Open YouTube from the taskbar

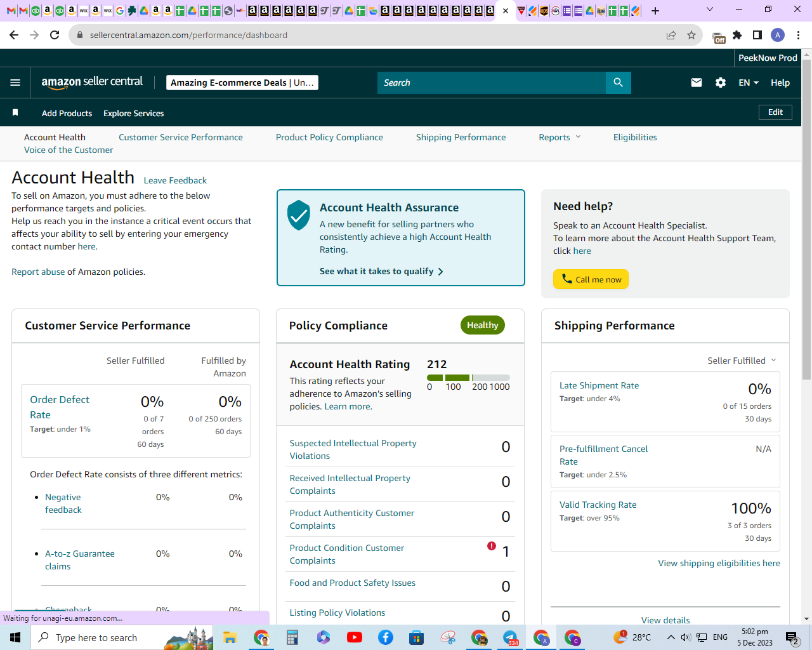(355, 637)
